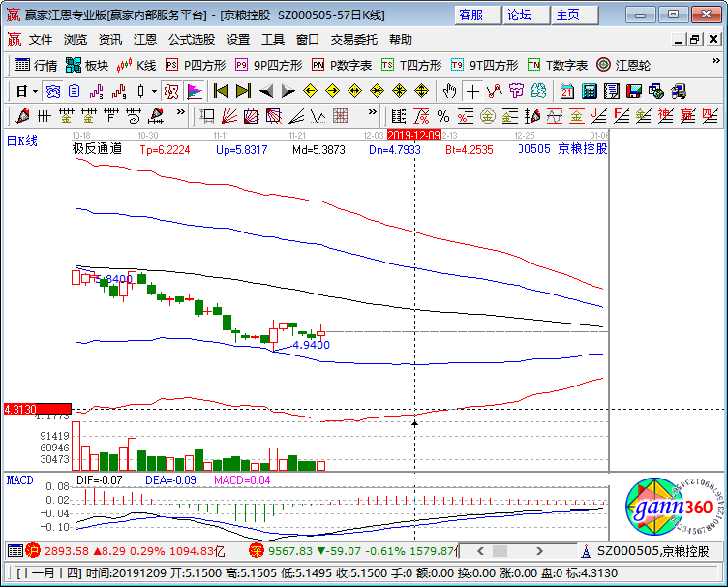
Task: Open the 江恩 menu
Action: tap(145, 40)
